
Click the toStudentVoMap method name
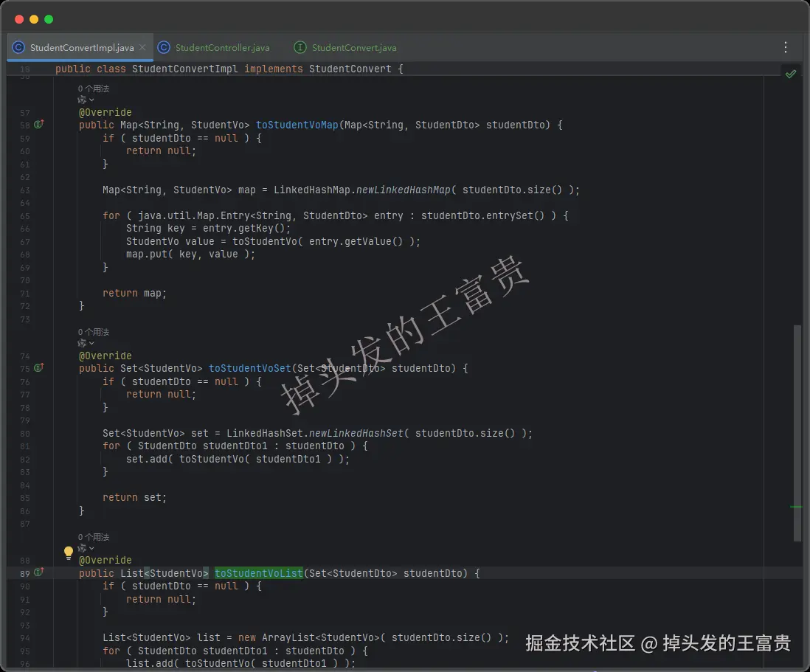point(297,125)
